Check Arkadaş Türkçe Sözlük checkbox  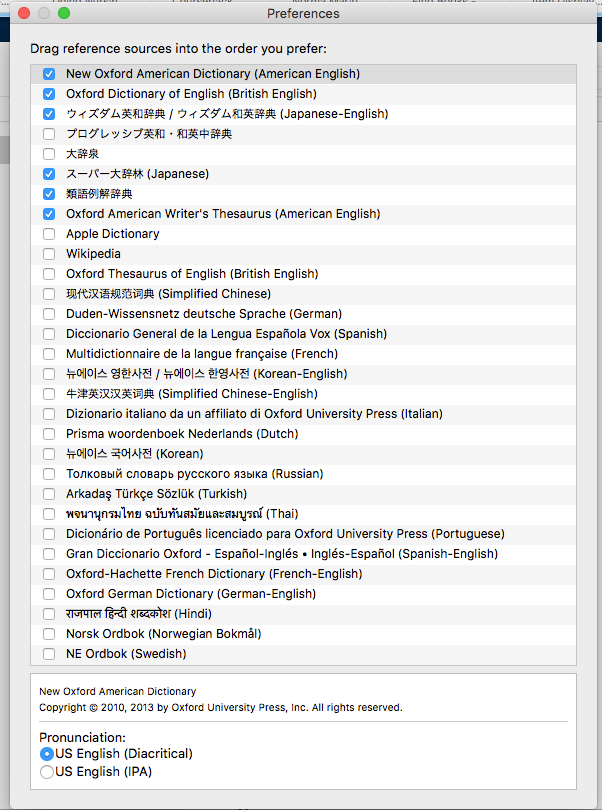pos(49,494)
